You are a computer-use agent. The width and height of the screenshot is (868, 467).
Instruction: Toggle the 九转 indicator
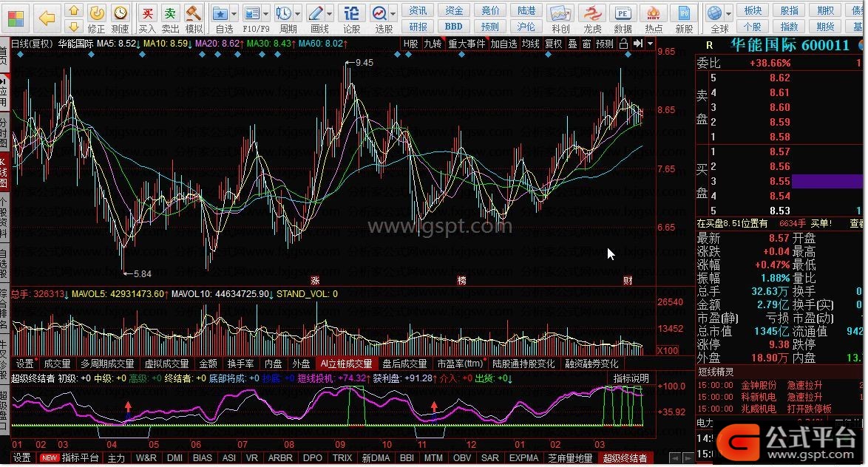(x=433, y=44)
